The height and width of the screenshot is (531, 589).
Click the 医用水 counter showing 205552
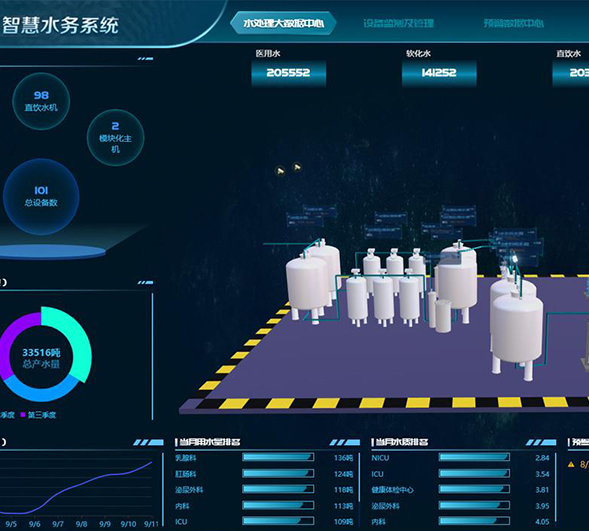(288, 73)
